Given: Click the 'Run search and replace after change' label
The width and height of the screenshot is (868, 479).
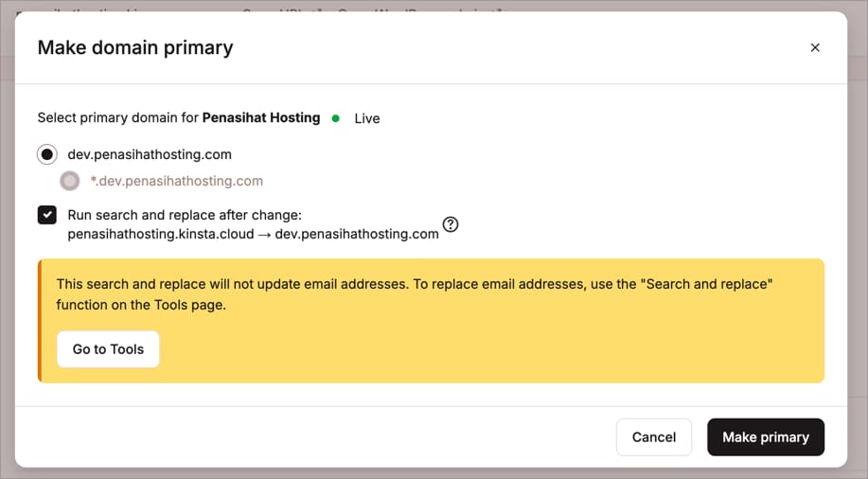Looking at the screenshot, I should click(x=185, y=215).
